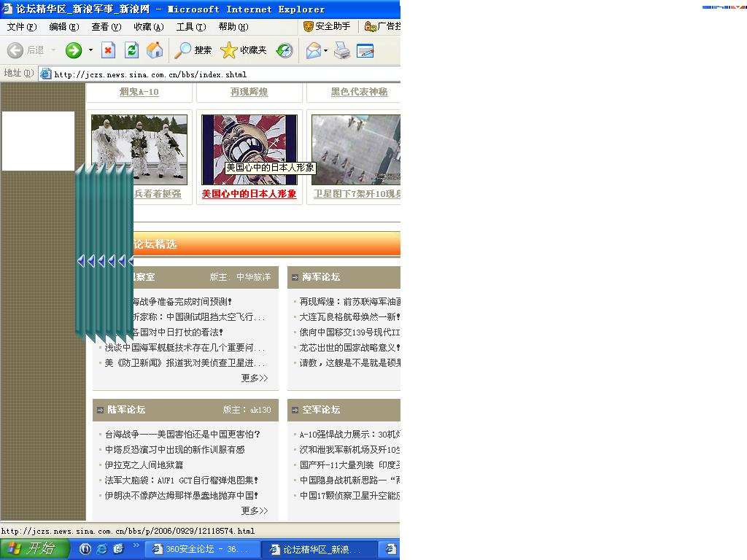Click the first quick launch icon

click(85, 548)
